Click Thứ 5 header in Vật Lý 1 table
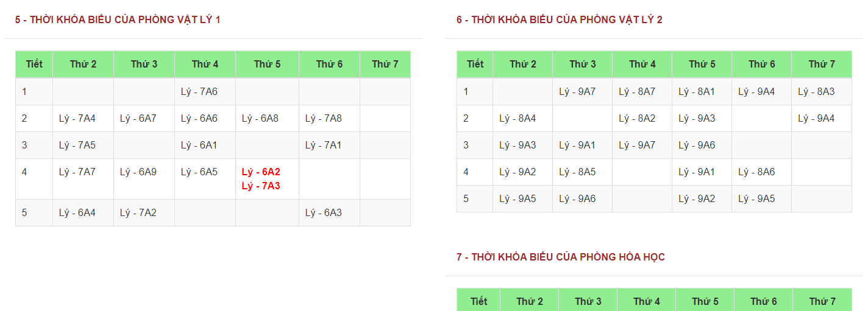 click(267, 65)
